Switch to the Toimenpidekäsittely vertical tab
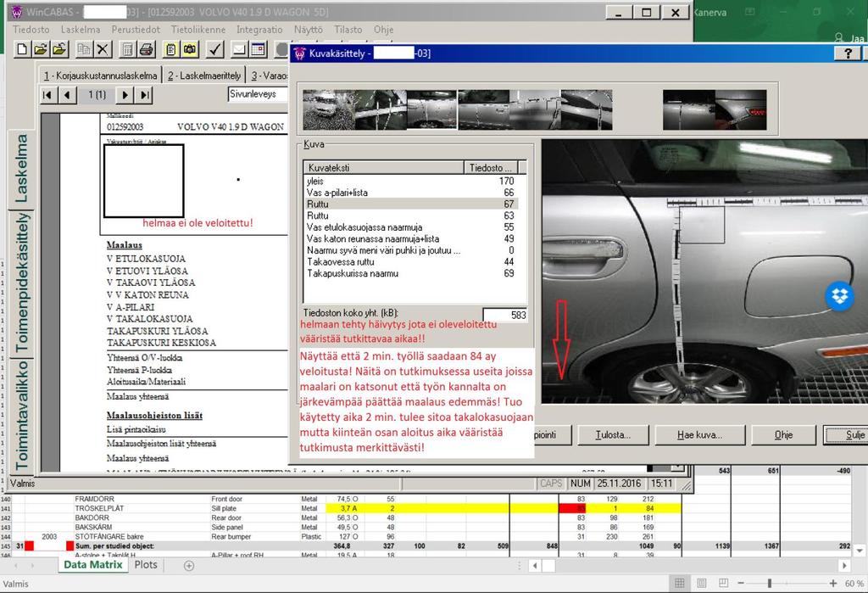The width and height of the screenshot is (868, 593). (x=21, y=283)
